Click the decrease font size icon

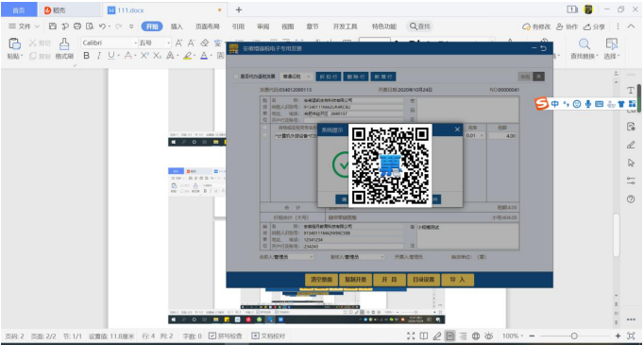click(191, 43)
